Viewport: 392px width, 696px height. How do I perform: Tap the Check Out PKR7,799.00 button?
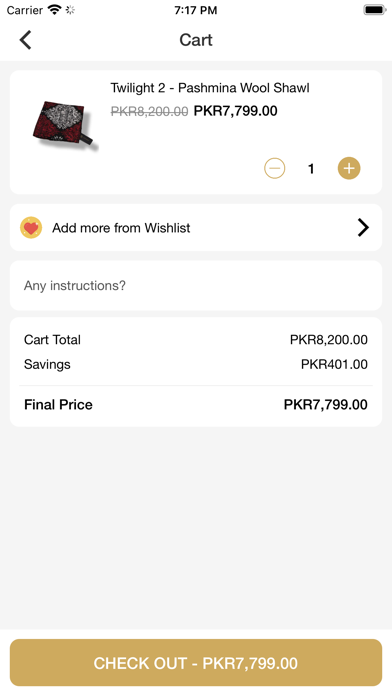(196, 663)
